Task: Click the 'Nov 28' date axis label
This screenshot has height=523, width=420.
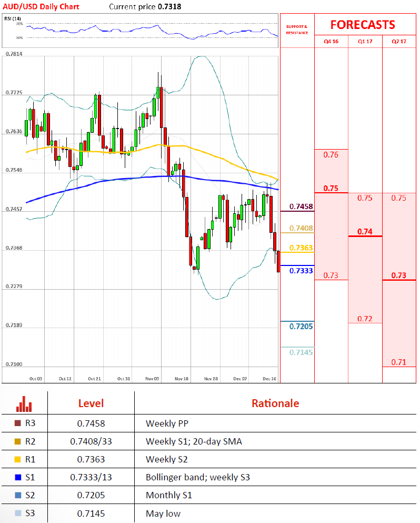Action: click(211, 379)
